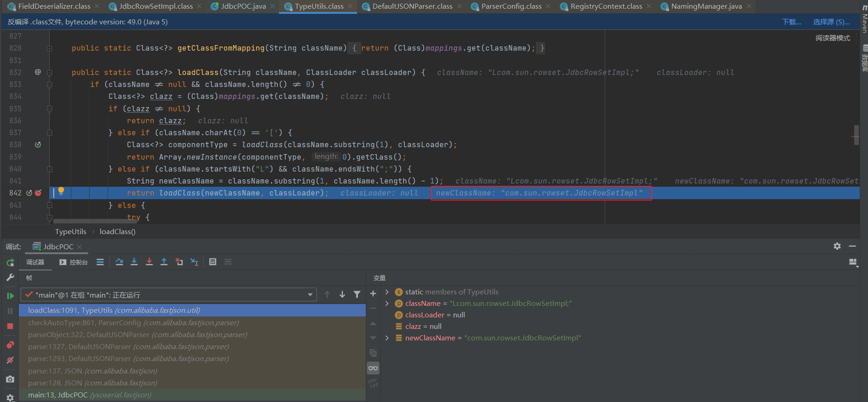Toggle the glasses watches view button

[x=373, y=368]
